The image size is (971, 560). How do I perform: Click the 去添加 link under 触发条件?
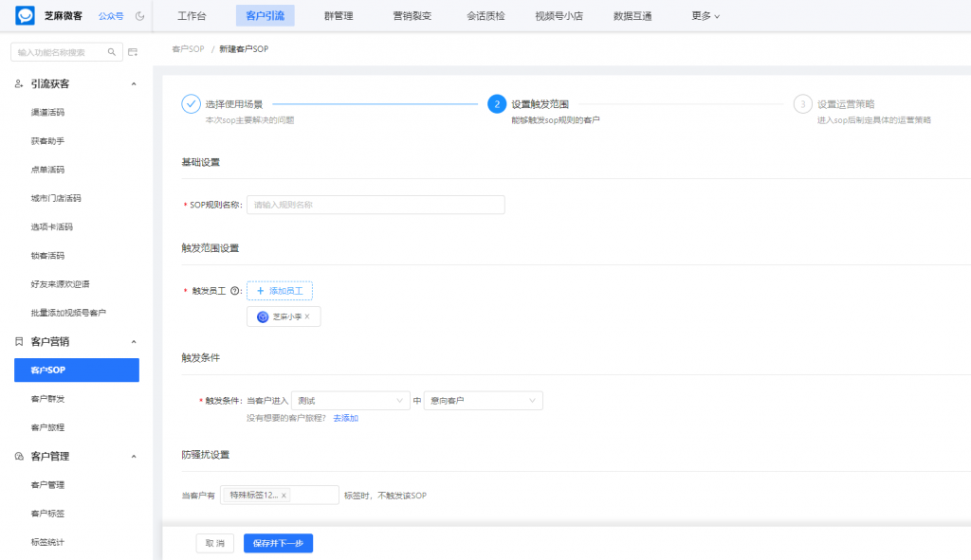[345, 418]
